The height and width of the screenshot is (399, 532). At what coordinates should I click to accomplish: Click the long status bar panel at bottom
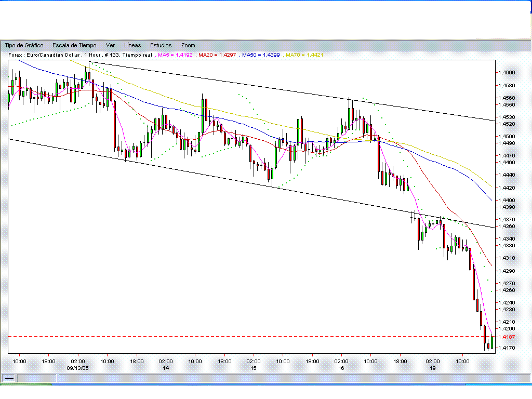(x=295, y=378)
